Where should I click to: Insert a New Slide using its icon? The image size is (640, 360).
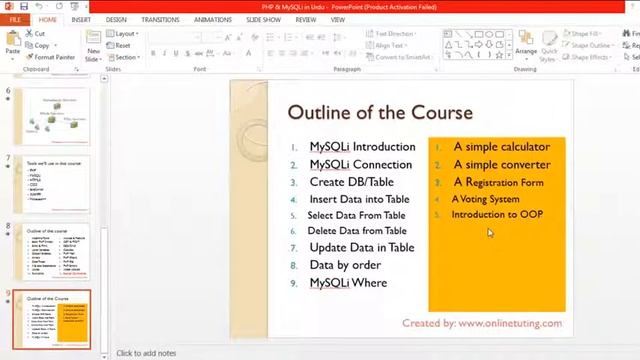coord(93,38)
